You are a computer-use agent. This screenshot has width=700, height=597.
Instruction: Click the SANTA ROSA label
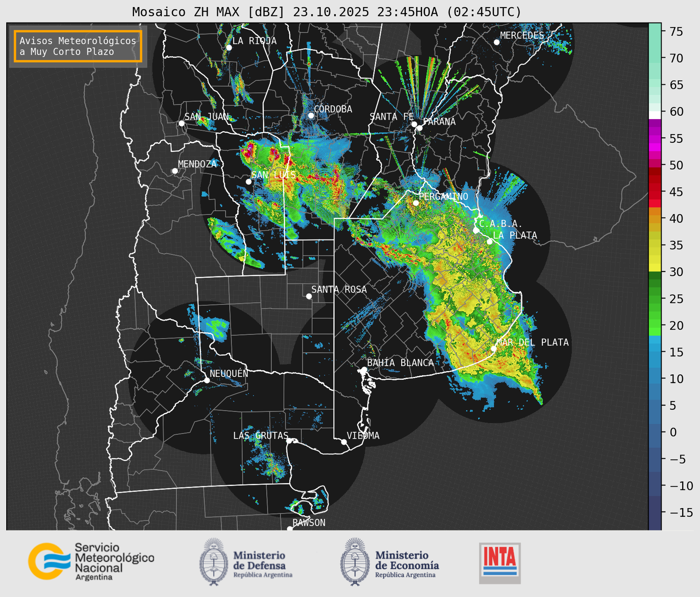tap(339, 290)
